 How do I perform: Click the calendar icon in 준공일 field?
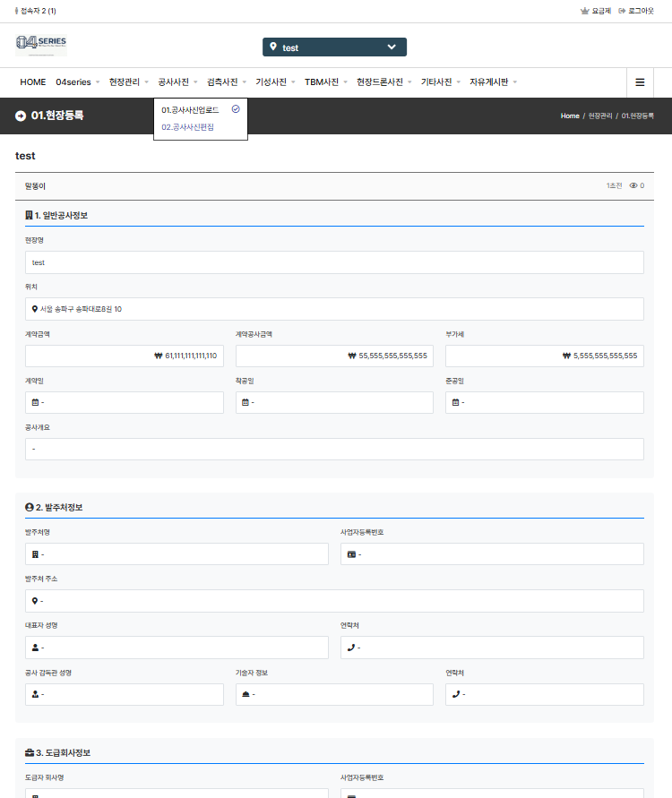coord(456,402)
